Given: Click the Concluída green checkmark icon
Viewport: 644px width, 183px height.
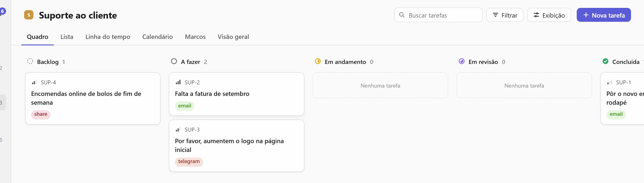Looking at the screenshot, I should [x=605, y=61].
